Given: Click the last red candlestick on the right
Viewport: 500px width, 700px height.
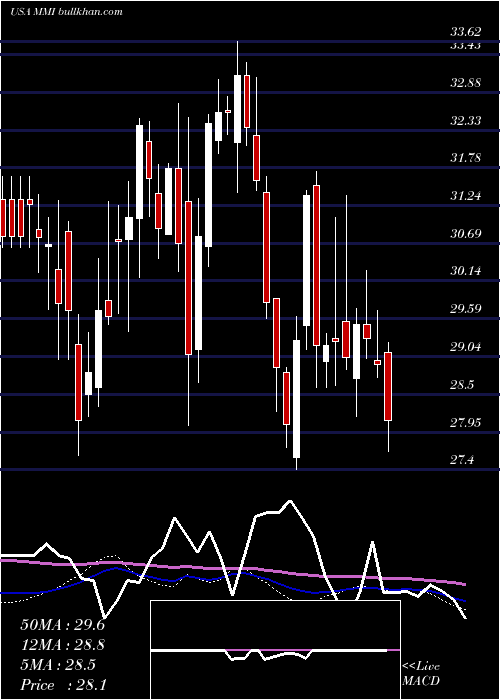Looking at the screenshot, I should [x=388, y=387].
